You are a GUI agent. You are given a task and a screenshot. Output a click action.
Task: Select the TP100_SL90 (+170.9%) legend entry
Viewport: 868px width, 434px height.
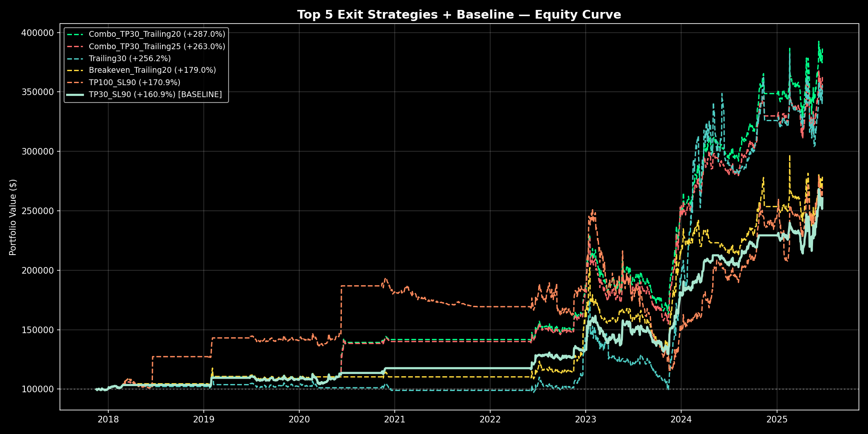134,82
